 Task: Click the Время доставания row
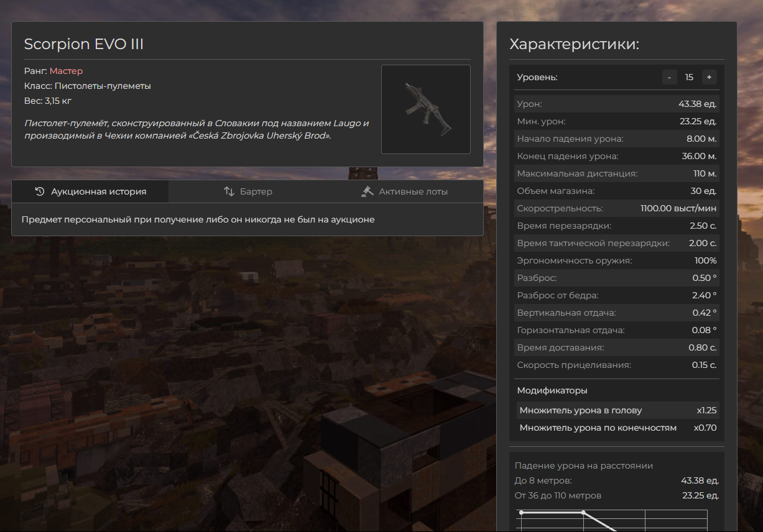[617, 347]
